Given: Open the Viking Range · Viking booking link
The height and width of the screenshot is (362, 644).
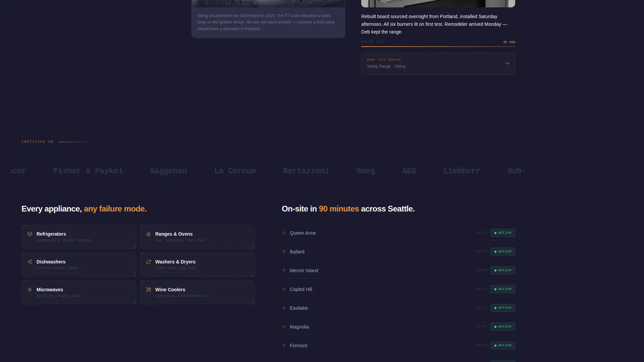Looking at the screenshot, I should (x=438, y=63).
